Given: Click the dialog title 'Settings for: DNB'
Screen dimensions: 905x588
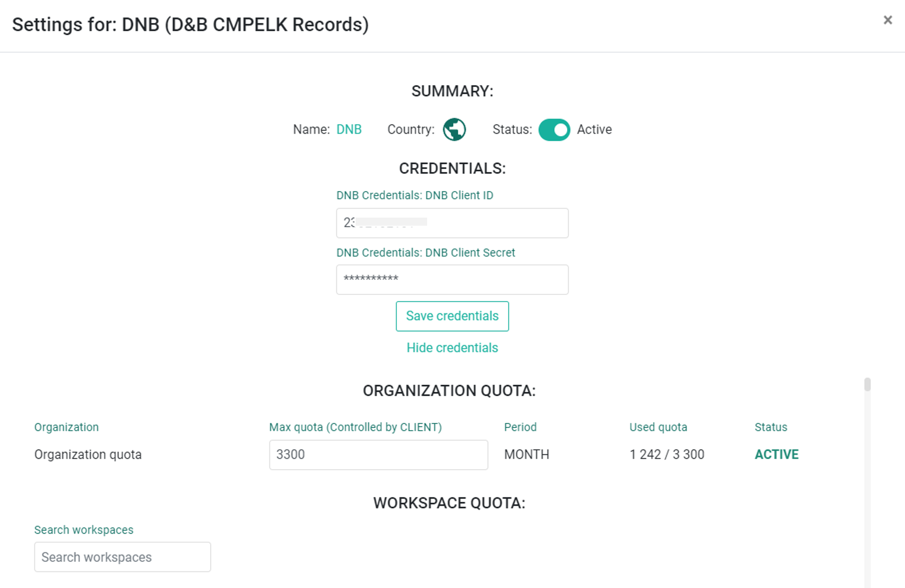Looking at the screenshot, I should tap(190, 25).
